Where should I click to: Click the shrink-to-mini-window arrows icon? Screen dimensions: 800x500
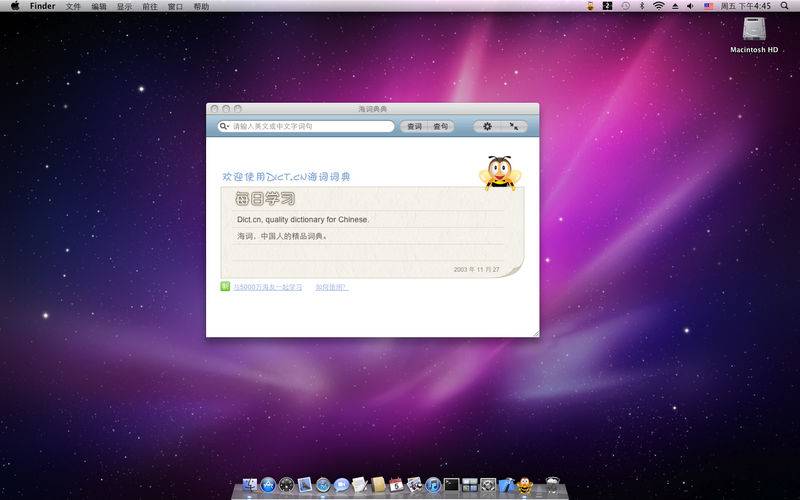[514, 126]
